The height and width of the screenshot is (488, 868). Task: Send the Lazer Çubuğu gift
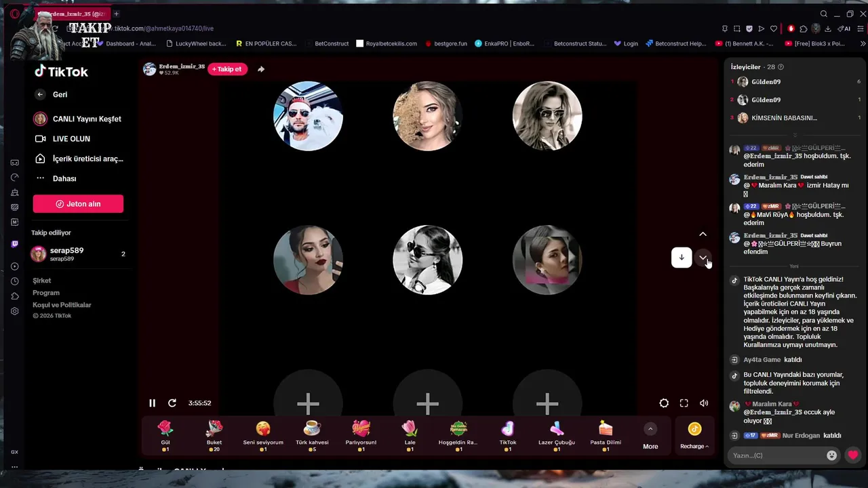(557, 435)
